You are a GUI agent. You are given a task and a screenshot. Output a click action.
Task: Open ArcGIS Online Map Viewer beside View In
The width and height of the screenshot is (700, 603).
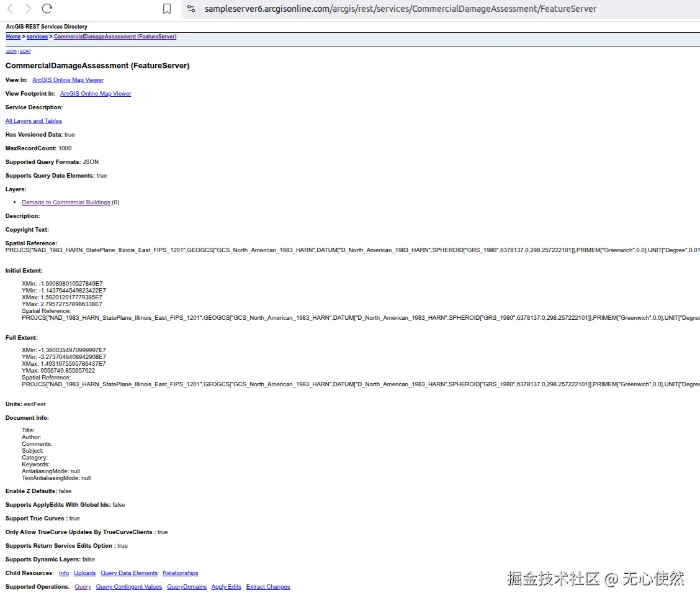68,80
